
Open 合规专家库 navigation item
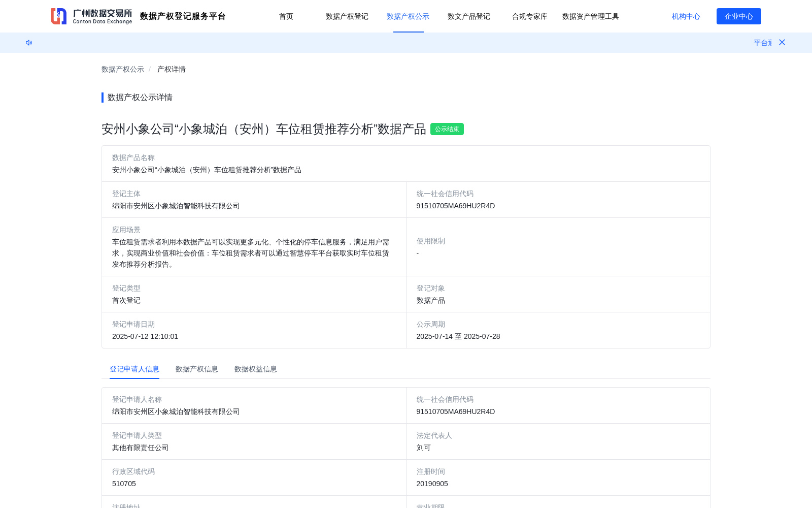click(x=530, y=16)
